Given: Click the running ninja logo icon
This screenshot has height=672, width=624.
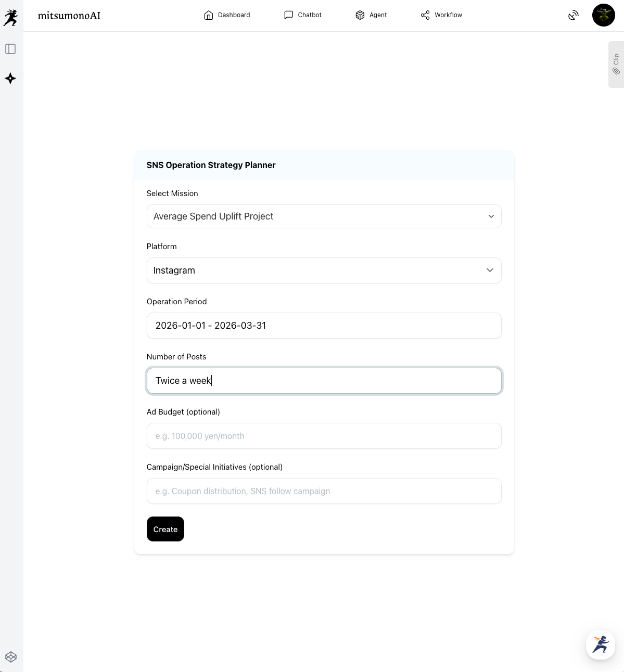Looking at the screenshot, I should point(10,18).
